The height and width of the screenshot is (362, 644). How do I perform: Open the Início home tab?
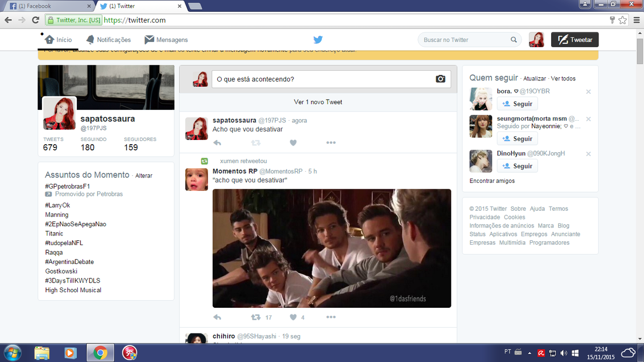pyautogui.click(x=58, y=40)
